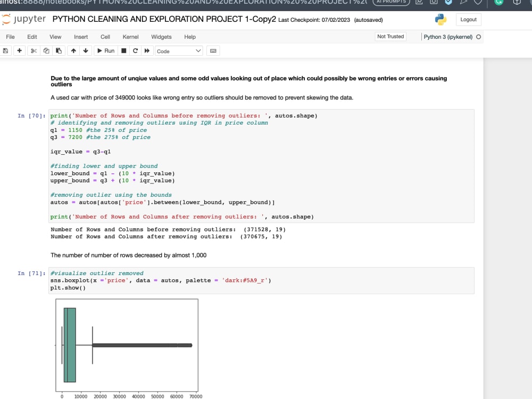This screenshot has width=532, height=399.
Task: Open the View menu
Action: [55, 37]
